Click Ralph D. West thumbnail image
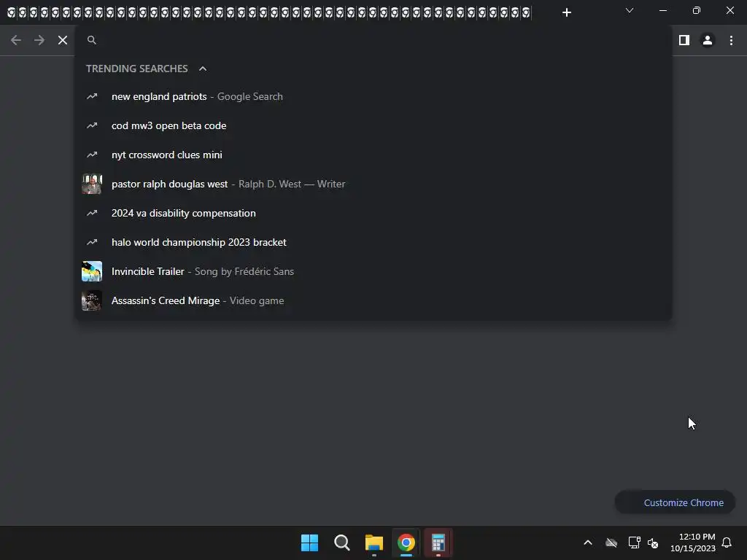The image size is (747, 560). (x=92, y=184)
